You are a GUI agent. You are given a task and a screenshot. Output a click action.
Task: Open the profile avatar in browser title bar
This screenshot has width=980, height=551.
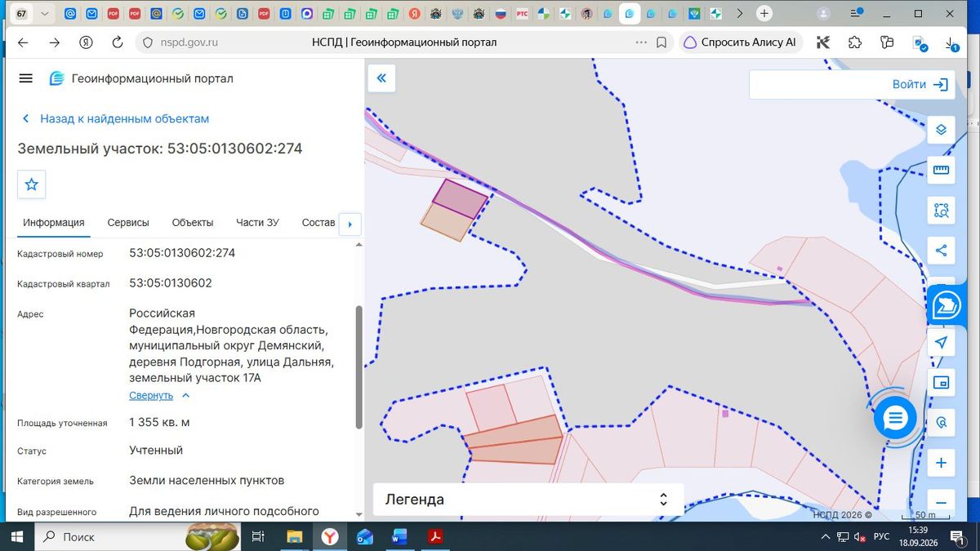coord(823,14)
